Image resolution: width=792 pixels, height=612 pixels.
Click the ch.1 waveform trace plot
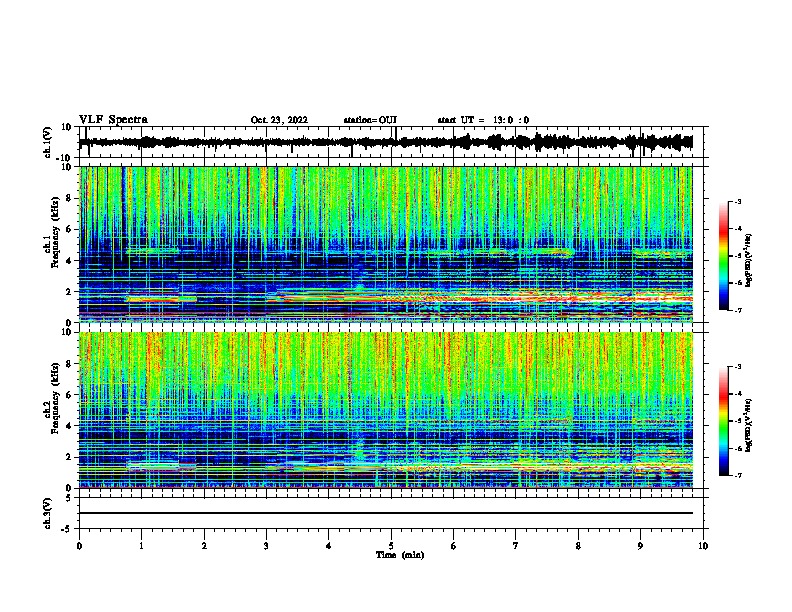click(391, 142)
